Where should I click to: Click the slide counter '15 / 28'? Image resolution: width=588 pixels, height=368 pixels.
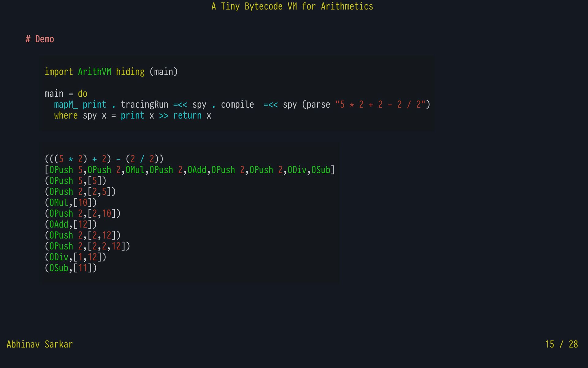click(561, 344)
